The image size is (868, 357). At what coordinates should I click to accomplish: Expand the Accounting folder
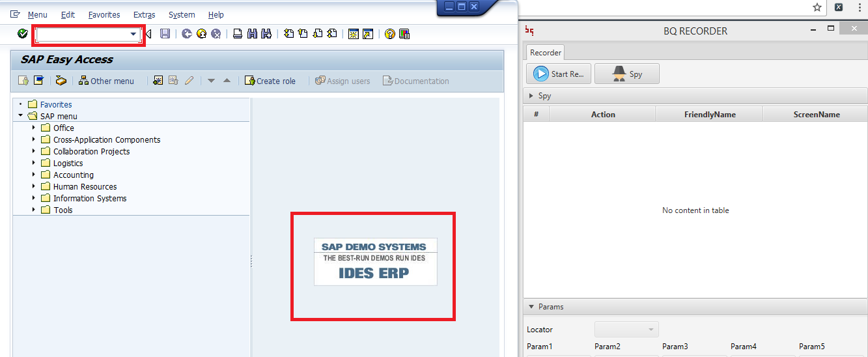pos(34,175)
